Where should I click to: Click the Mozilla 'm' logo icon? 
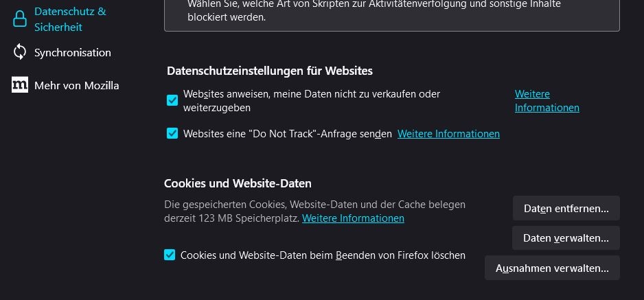(x=20, y=85)
